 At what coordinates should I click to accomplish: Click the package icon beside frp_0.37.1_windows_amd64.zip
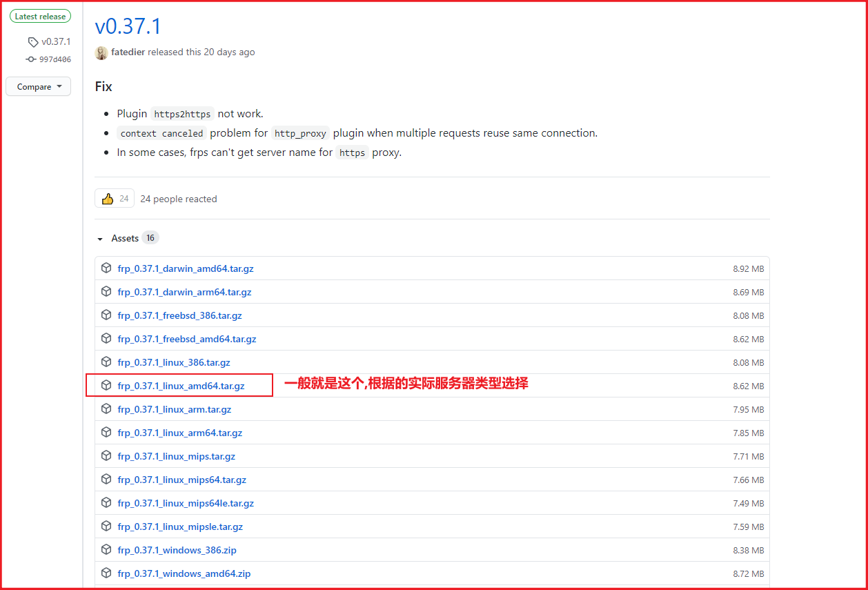pyautogui.click(x=106, y=573)
